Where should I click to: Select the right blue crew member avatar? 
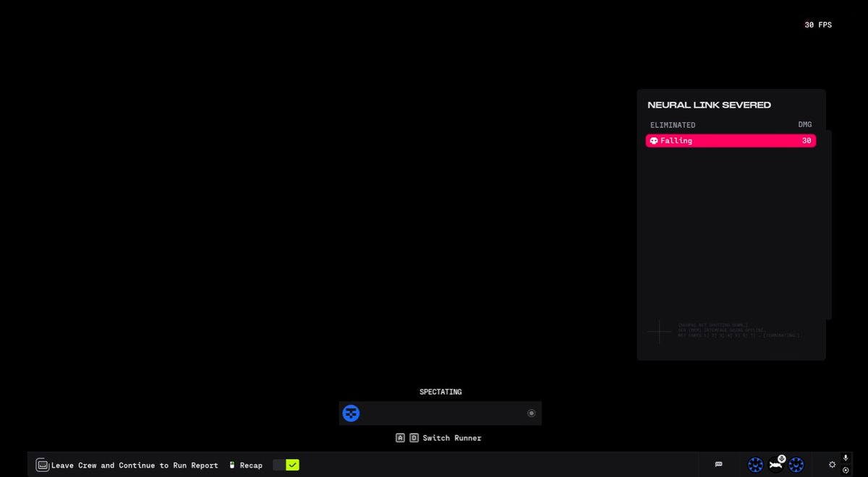[x=796, y=465]
